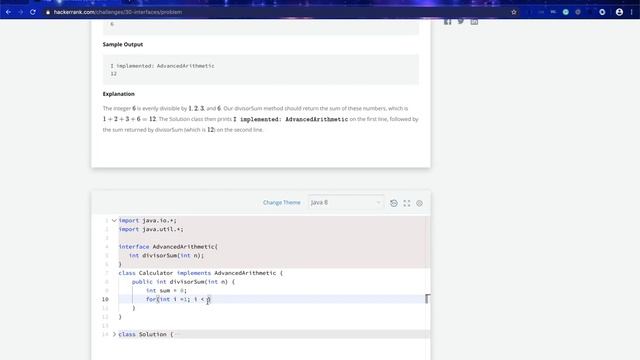Bookmark this page with the star icon
Viewport: 640px width, 360px height.
(x=514, y=12)
